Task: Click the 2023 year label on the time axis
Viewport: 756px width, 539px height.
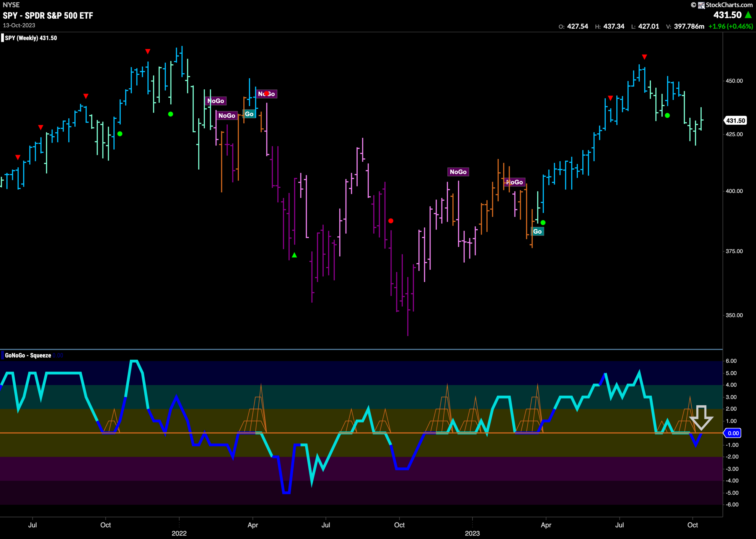Action: pos(472,533)
